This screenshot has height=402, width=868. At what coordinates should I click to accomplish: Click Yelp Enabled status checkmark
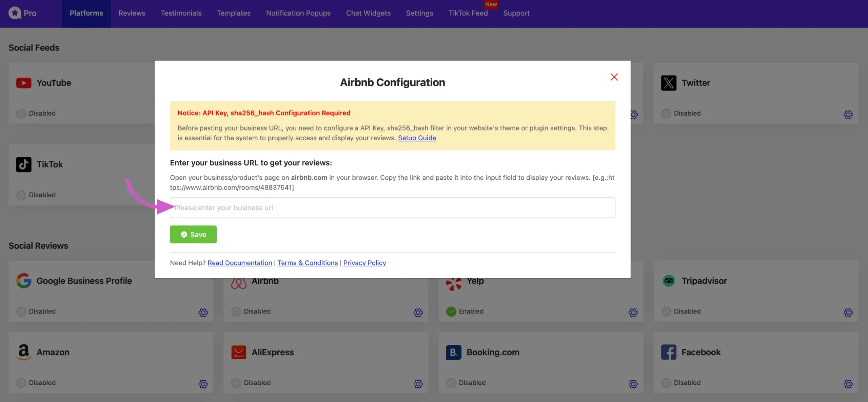(x=451, y=311)
